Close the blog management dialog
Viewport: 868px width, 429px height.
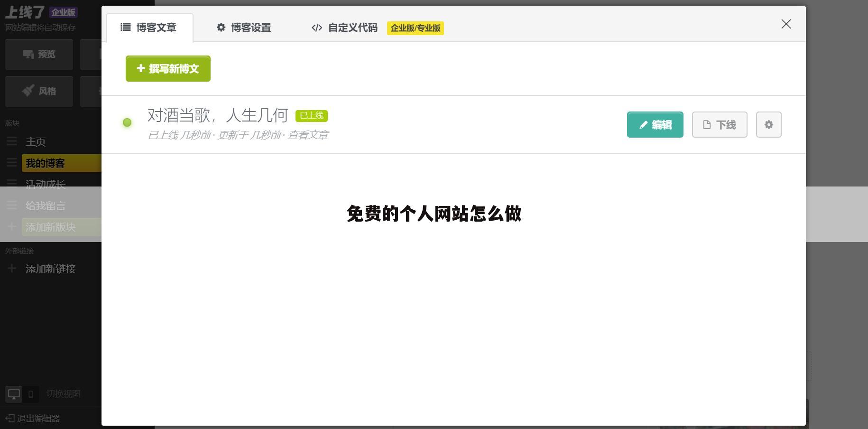786,24
